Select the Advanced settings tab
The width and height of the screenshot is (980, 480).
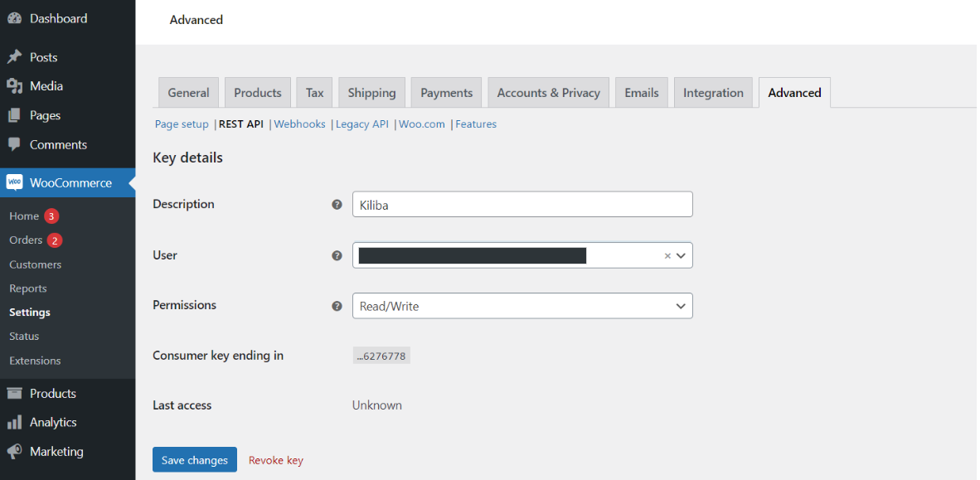point(794,93)
